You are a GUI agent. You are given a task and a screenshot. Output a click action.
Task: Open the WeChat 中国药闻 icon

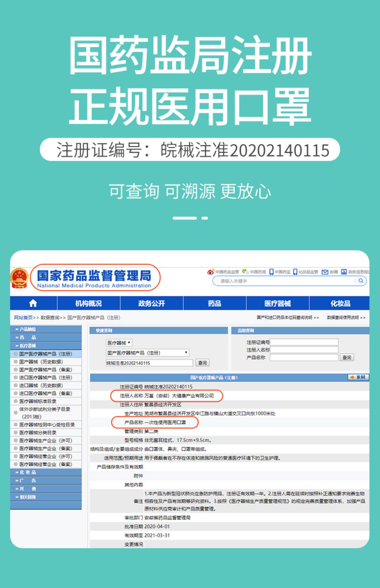click(245, 272)
